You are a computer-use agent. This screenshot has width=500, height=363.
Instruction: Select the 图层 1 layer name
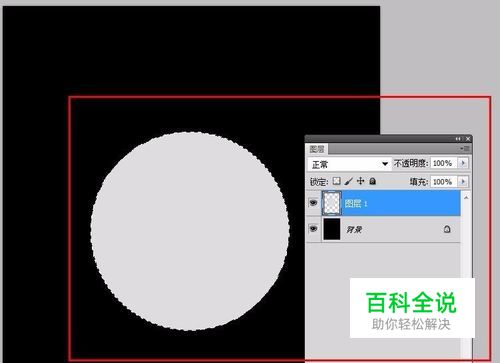[x=356, y=203]
